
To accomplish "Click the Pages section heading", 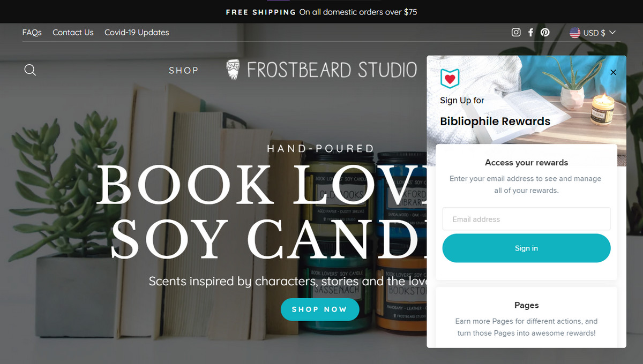I will click(x=526, y=305).
